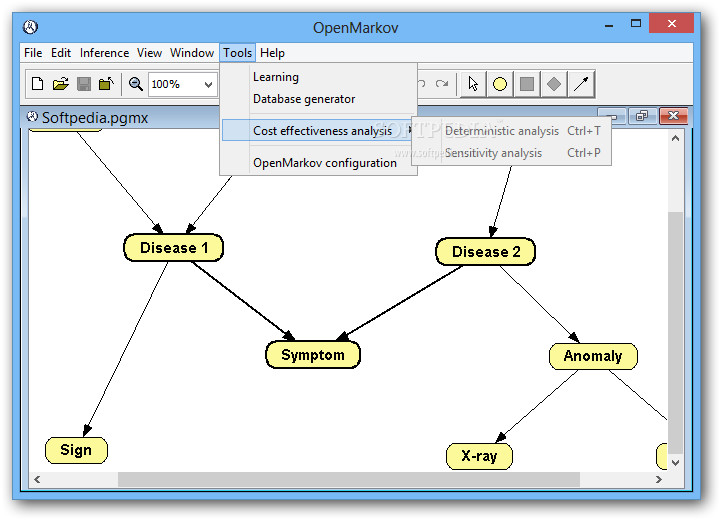This screenshot has height=520, width=721.
Task: Click the OpenMarkov application title icon
Action: click(x=30, y=27)
